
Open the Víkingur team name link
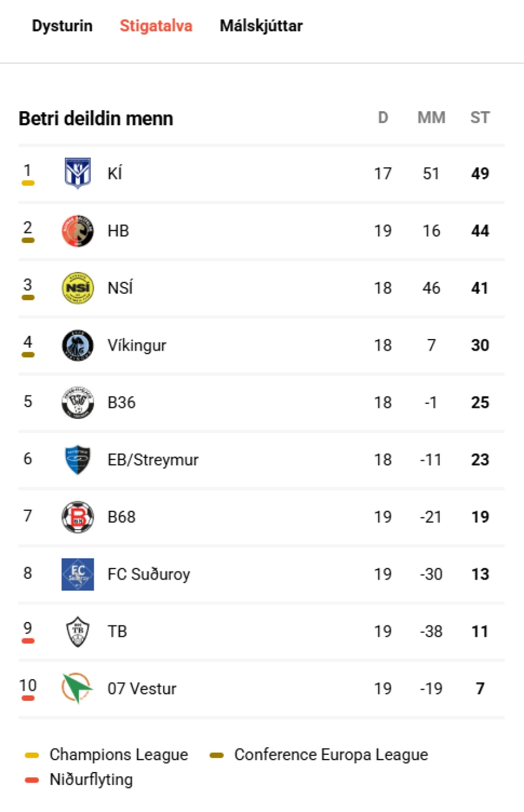pos(137,345)
